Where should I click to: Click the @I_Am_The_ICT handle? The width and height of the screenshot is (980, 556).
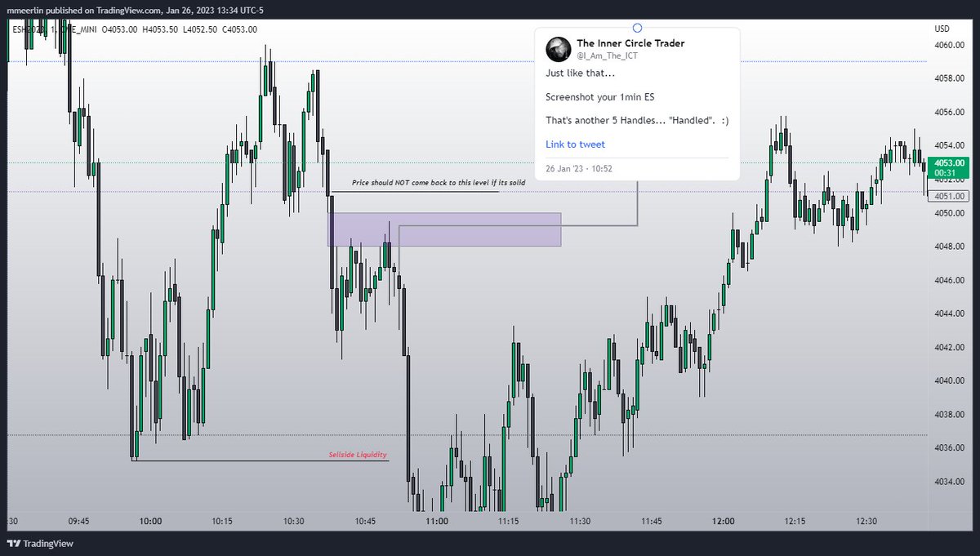(606, 56)
